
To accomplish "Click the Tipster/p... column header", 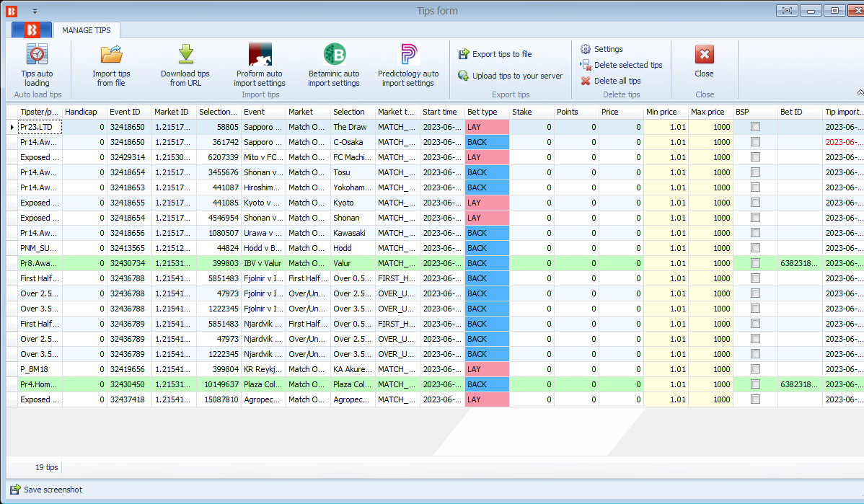I will pyautogui.click(x=40, y=112).
